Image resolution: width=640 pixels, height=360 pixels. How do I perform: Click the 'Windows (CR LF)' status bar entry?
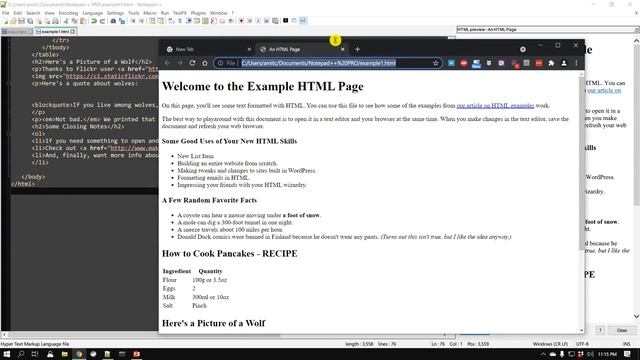550,344
